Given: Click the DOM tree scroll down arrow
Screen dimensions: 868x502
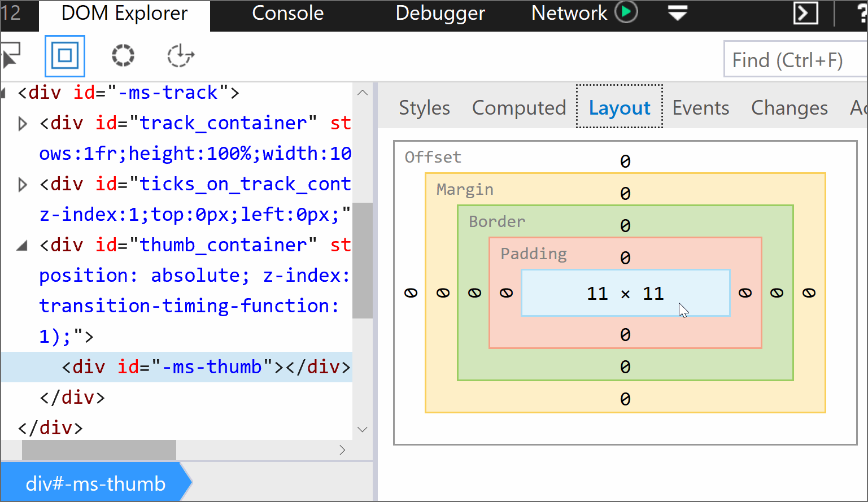Looking at the screenshot, I should [x=363, y=430].
